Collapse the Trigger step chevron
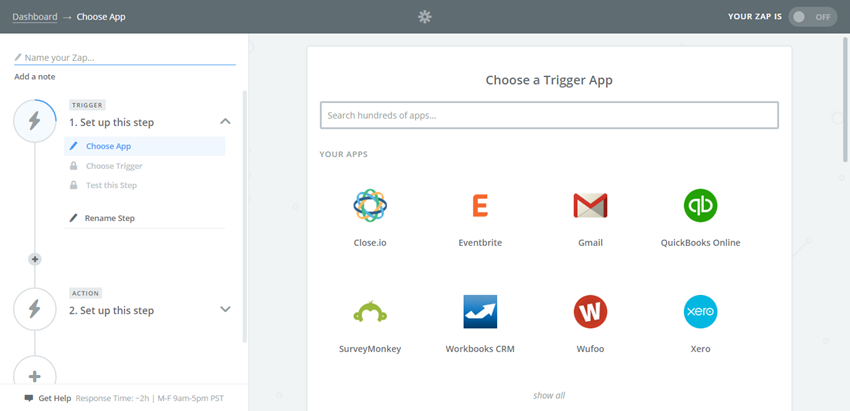Image resolution: width=850 pixels, height=411 pixels. [x=226, y=121]
